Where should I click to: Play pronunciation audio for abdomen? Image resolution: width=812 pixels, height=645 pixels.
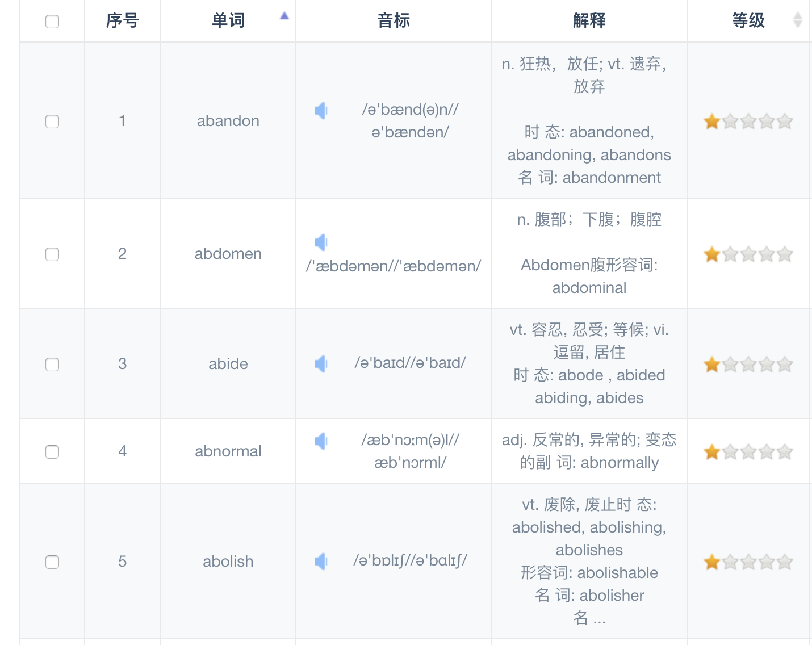(x=321, y=243)
